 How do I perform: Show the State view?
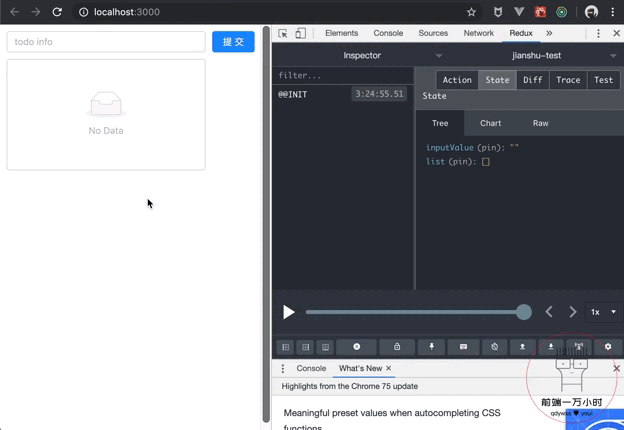point(497,80)
